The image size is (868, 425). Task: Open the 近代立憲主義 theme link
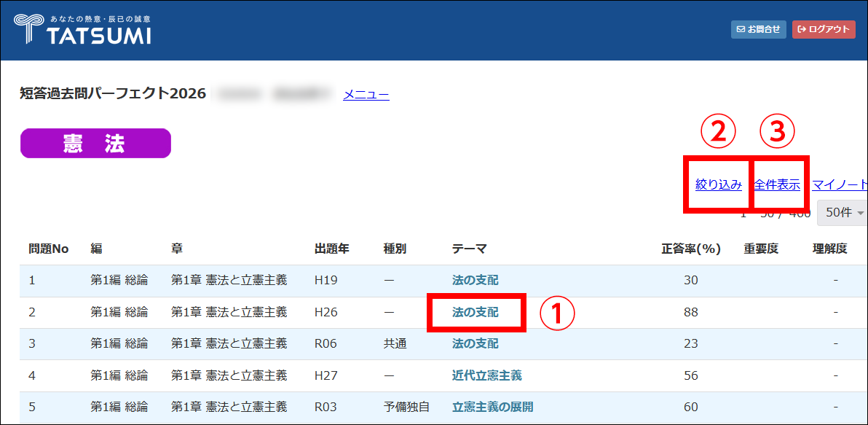point(486,375)
